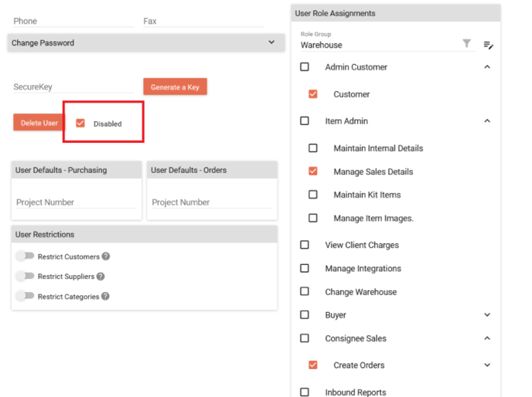Check the Maintain Kit Items checkbox

[x=313, y=195]
